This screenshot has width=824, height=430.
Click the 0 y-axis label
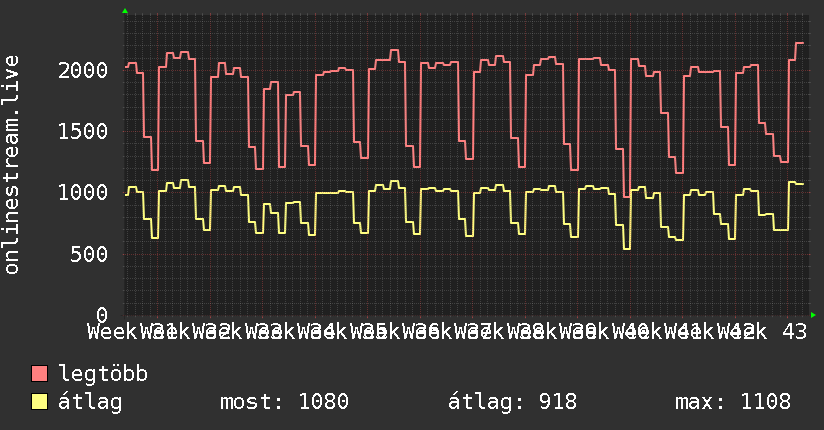pos(102,315)
